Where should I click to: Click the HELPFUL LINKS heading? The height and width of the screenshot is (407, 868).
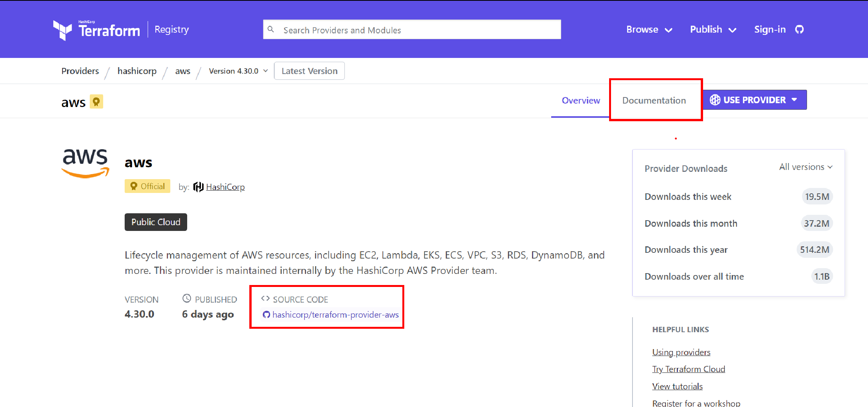pos(680,330)
